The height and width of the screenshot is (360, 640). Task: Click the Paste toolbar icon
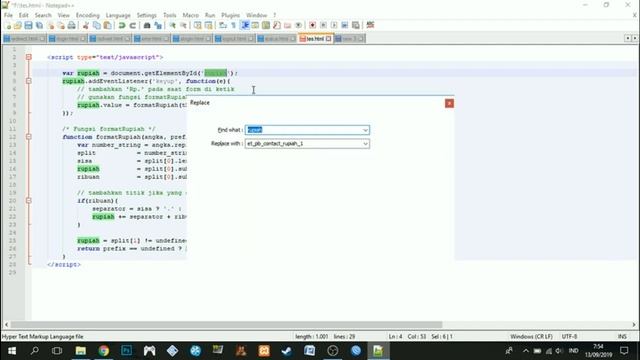(x=107, y=25)
